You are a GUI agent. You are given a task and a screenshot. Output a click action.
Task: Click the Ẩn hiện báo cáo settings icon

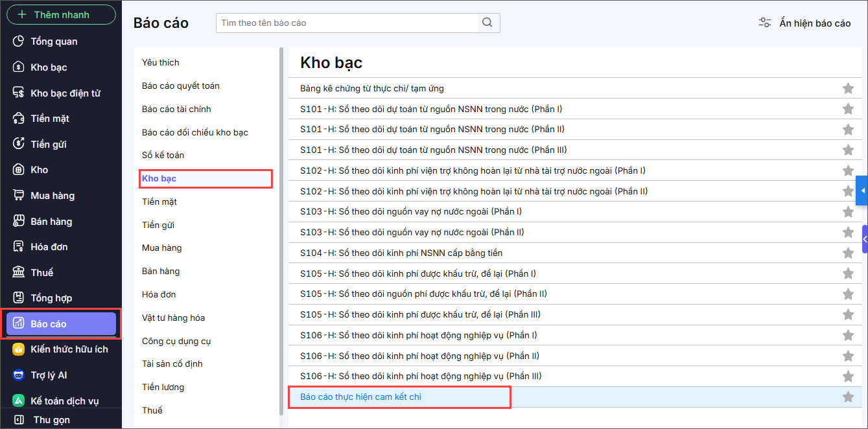tap(765, 23)
